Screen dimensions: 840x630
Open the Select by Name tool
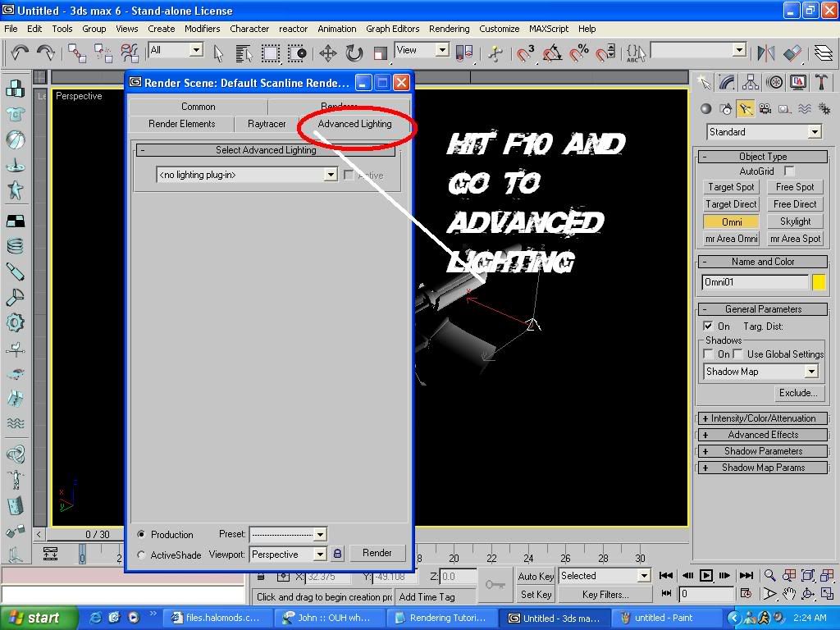[x=244, y=53]
